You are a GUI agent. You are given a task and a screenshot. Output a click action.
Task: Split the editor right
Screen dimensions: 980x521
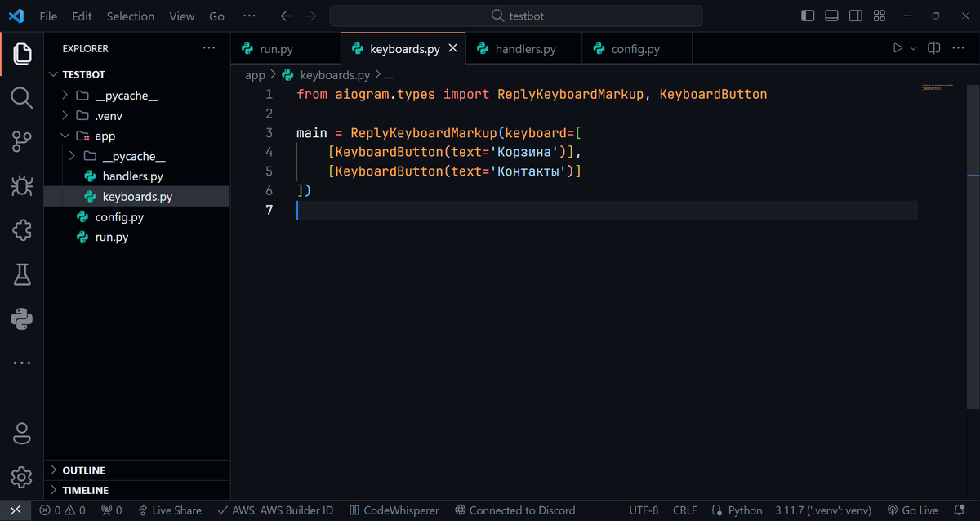pyautogui.click(x=935, y=48)
